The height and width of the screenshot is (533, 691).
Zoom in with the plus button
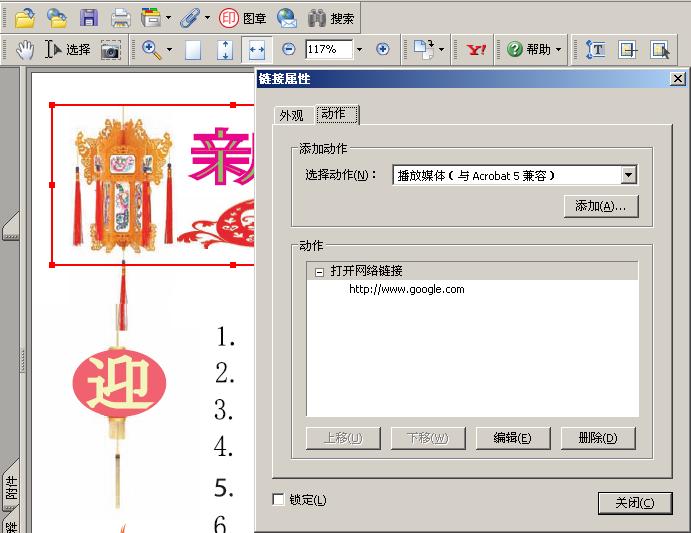click(383, 49)
